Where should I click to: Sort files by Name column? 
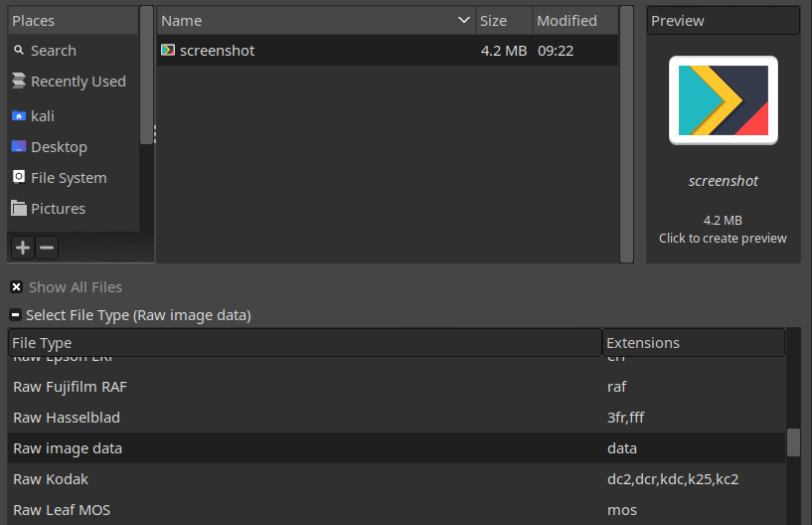pos(316,21)
